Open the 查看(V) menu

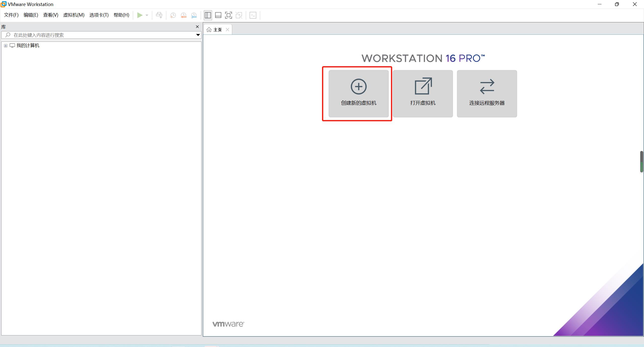51,15
